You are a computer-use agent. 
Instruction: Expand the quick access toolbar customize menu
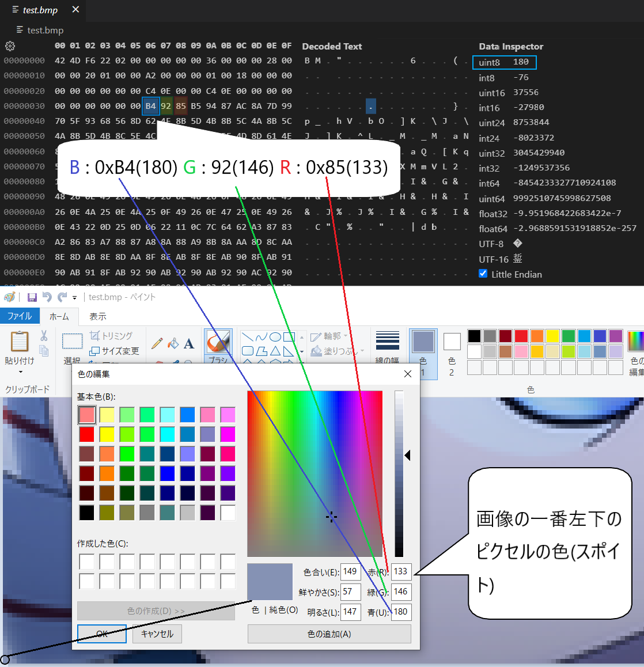(x=75, y=297)
